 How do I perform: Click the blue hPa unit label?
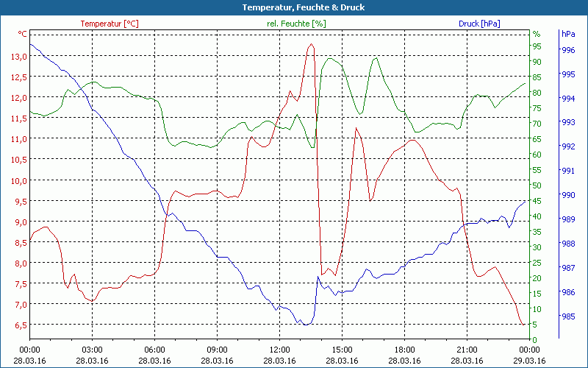coord(567,34)
